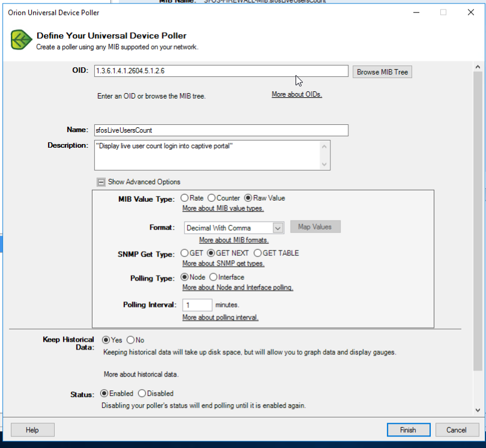Select No for Keep Historical Data
This screenshot has height=448, width=486.
tap(130, 340)
